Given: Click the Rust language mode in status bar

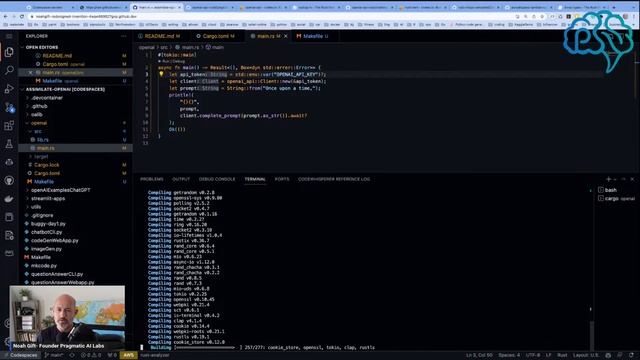Looking at the screenshot, I should (562, 356).
